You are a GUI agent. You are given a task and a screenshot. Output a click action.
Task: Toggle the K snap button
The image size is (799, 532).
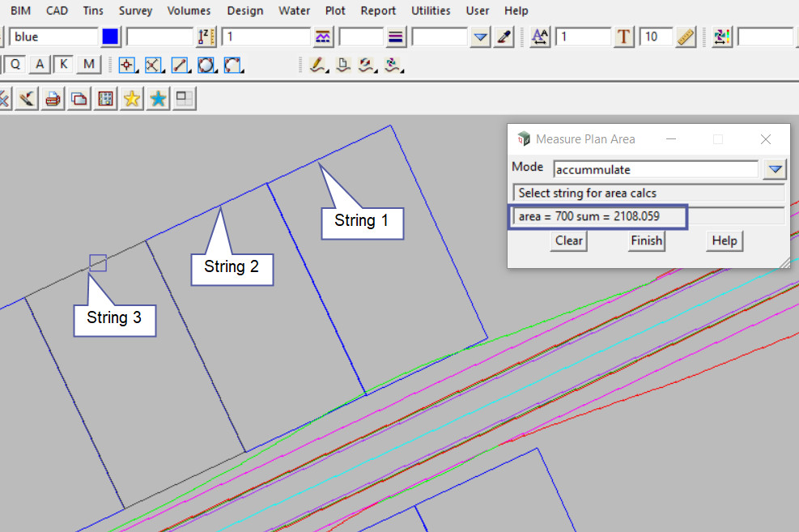tap(63, 65)
